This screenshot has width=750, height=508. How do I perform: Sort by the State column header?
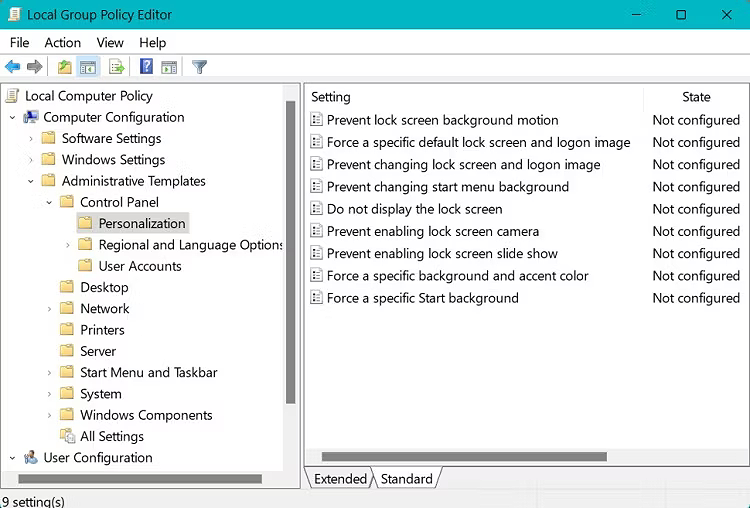[x=696, y=97]
